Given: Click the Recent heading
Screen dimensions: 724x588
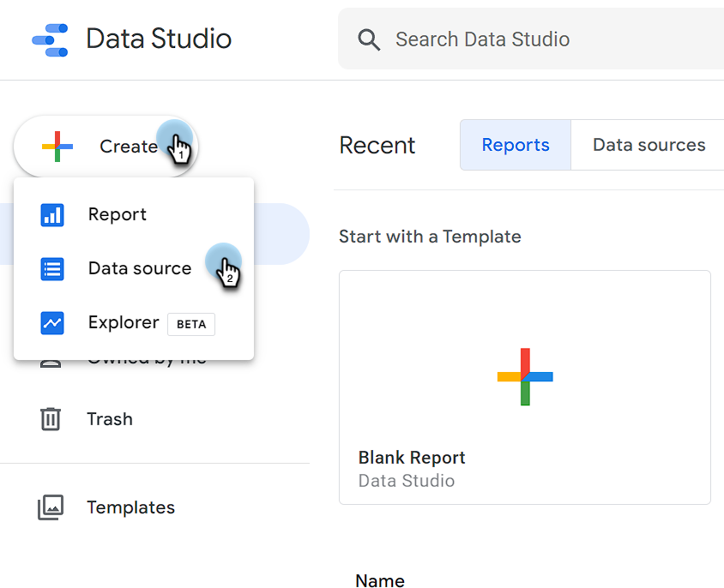Looking at the screenshot, I should [x=377, y=146].
